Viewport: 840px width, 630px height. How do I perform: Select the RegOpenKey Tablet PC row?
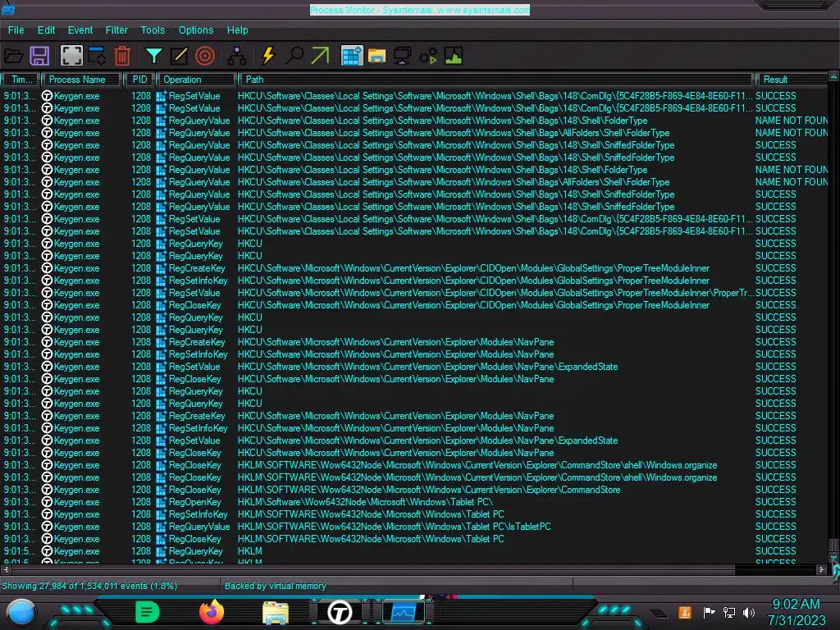(413, 502)
